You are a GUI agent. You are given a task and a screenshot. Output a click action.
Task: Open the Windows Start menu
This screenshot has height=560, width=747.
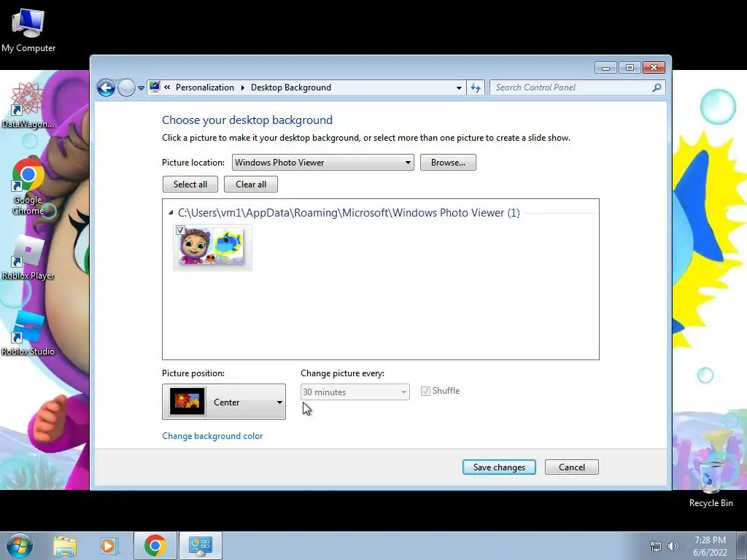(x=20, y=545)
